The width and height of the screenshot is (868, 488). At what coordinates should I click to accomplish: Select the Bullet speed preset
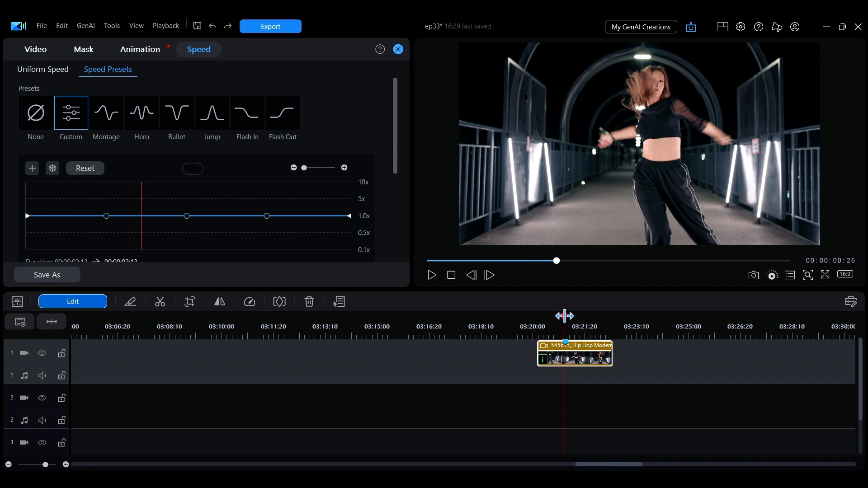pyautogui.click(x=177, y=113)
